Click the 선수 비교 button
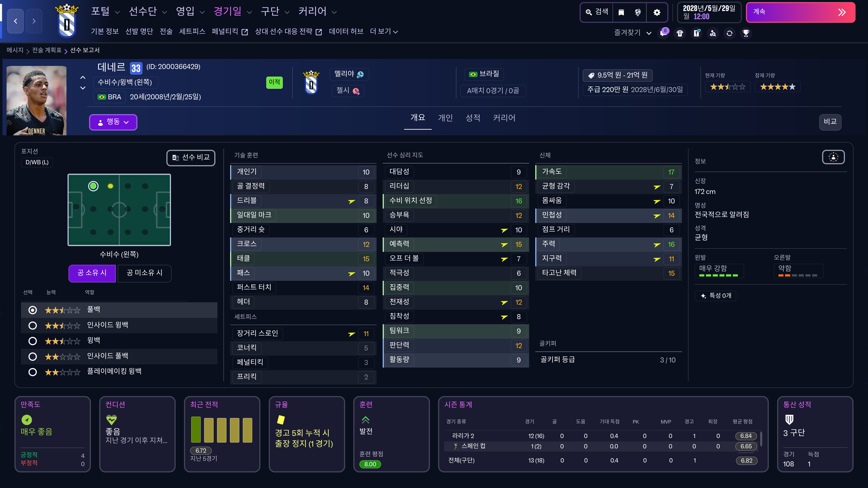 [x=191, y=158]
